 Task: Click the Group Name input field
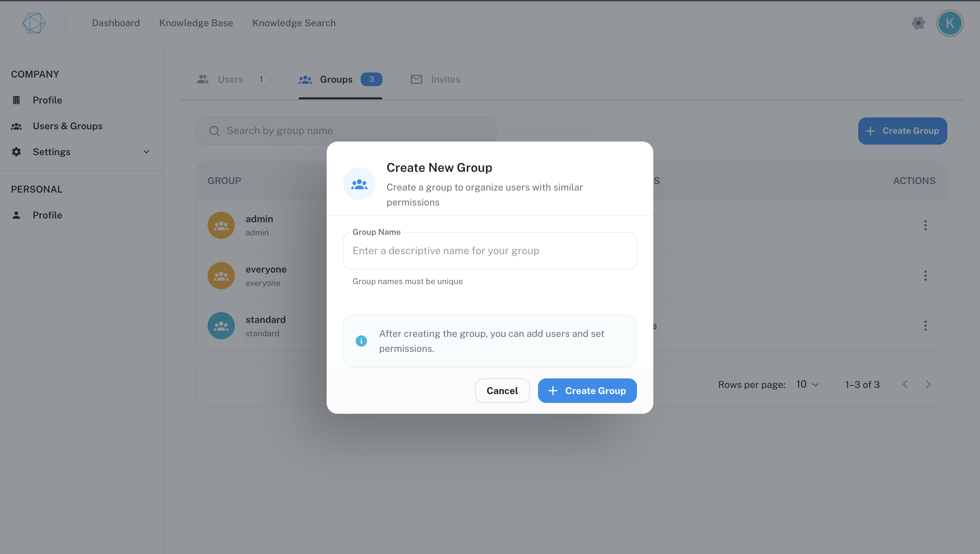489,250
